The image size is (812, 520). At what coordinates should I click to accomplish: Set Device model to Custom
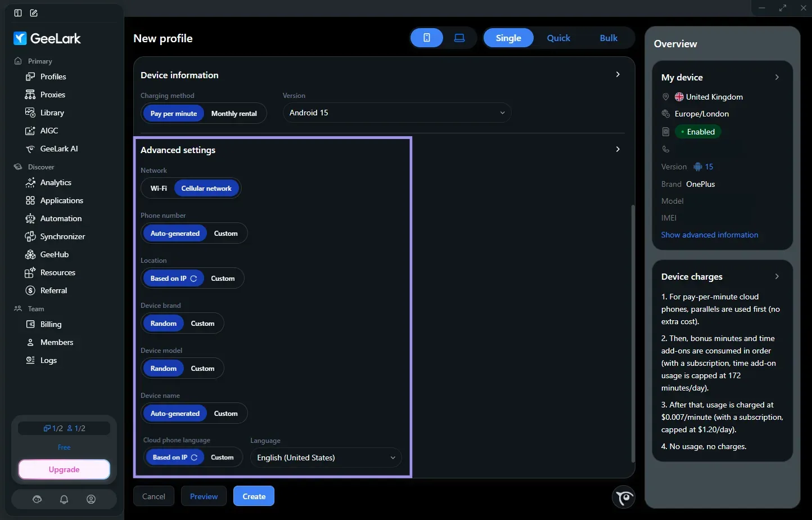coord(202,368)
